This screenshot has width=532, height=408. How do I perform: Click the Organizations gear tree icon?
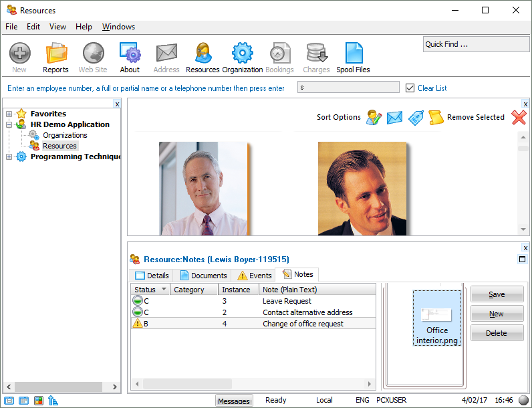[34, 135]
